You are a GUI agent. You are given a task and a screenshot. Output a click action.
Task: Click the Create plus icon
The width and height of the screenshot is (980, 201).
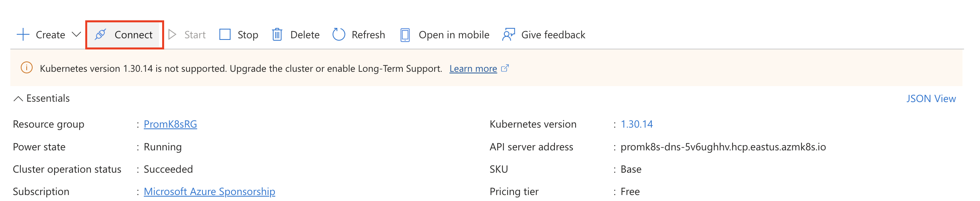(23, 35)
